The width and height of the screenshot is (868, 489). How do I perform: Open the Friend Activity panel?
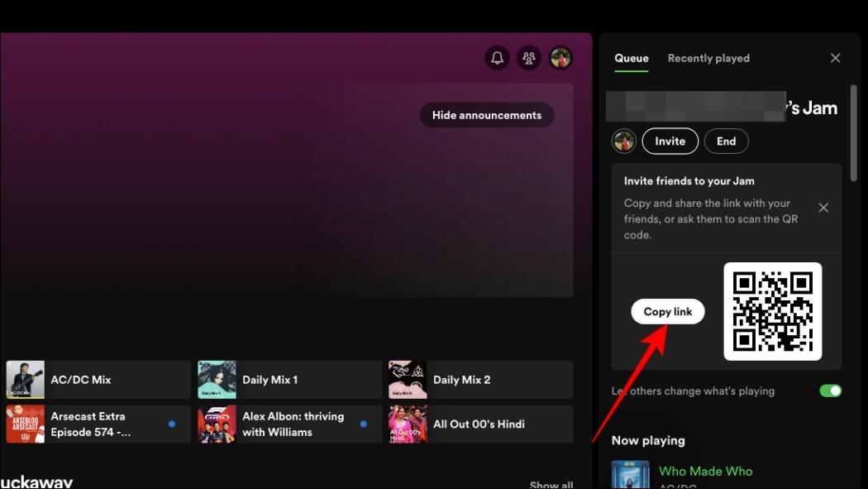tap(529, 58)
